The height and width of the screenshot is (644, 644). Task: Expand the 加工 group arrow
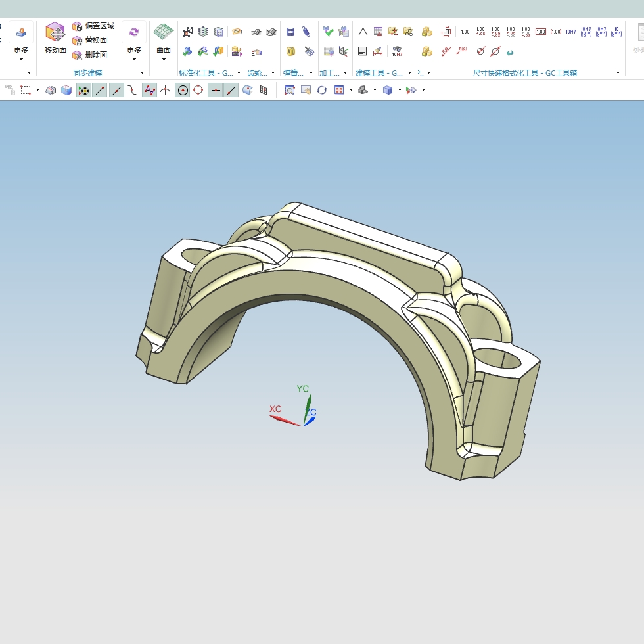345,73
